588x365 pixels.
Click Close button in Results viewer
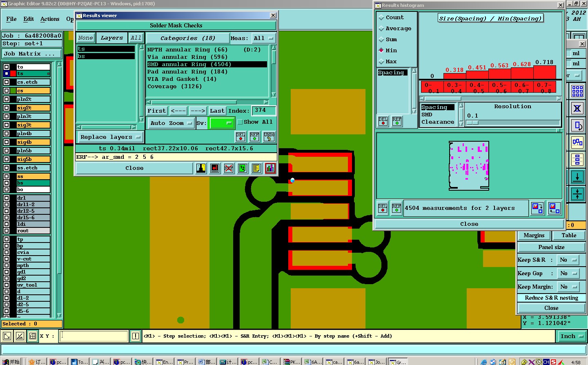coord(134,168)
